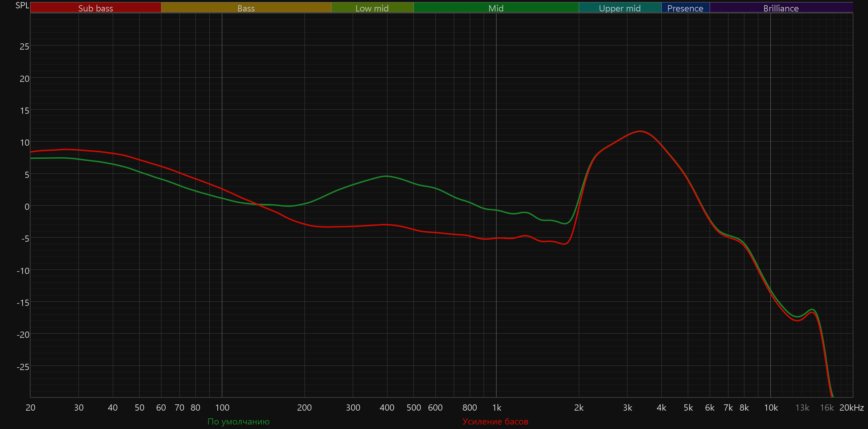Click the 1k frequency axis label
Viewport: 868px width, 429px height.
click(x=496, y=407)
